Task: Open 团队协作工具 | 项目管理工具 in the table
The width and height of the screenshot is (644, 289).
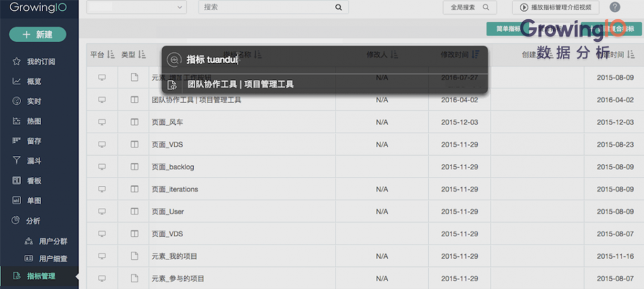Action: click(196, 100)
